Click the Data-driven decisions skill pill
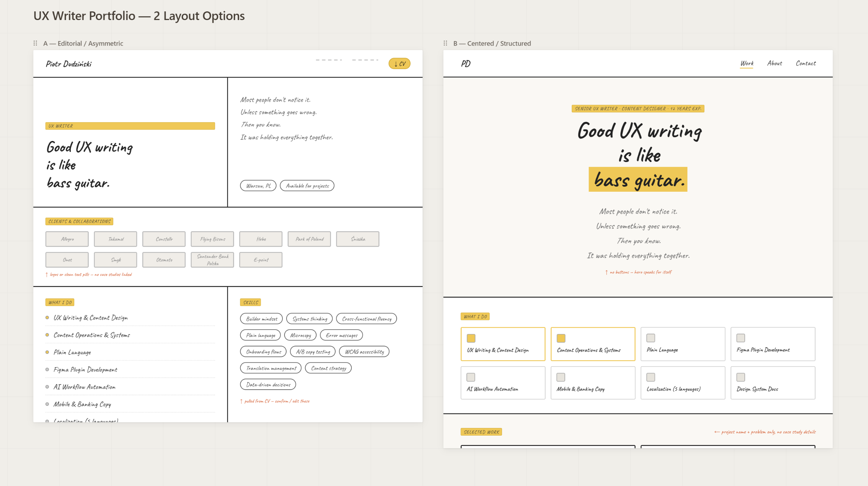Image resolution: width=868 pixels, height=486 pixels. pos(268,384)
